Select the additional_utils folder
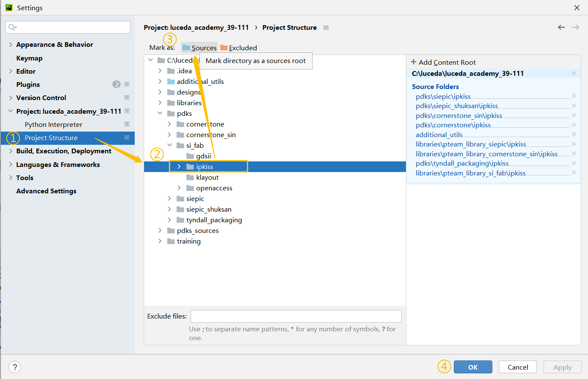This screenshot has height=379, width=588. (200, 81)
